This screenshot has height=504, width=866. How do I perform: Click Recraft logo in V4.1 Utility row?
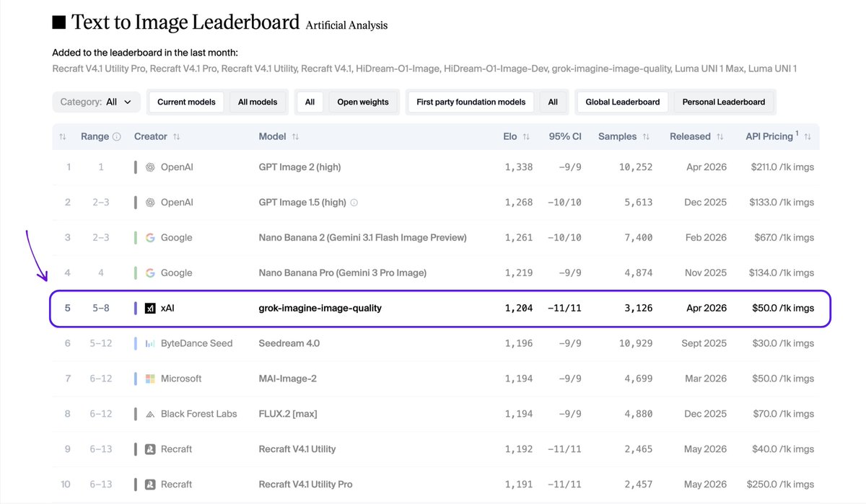[150, 449]
